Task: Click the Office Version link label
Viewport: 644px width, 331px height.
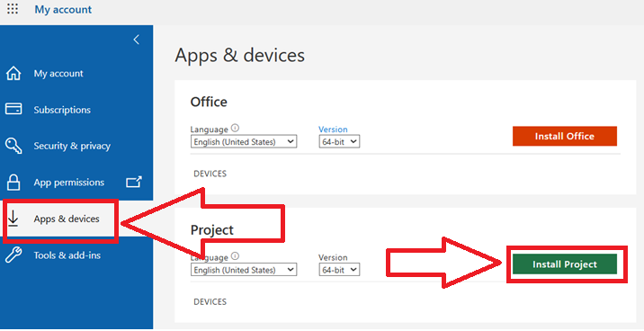Action: coord(333,130)
